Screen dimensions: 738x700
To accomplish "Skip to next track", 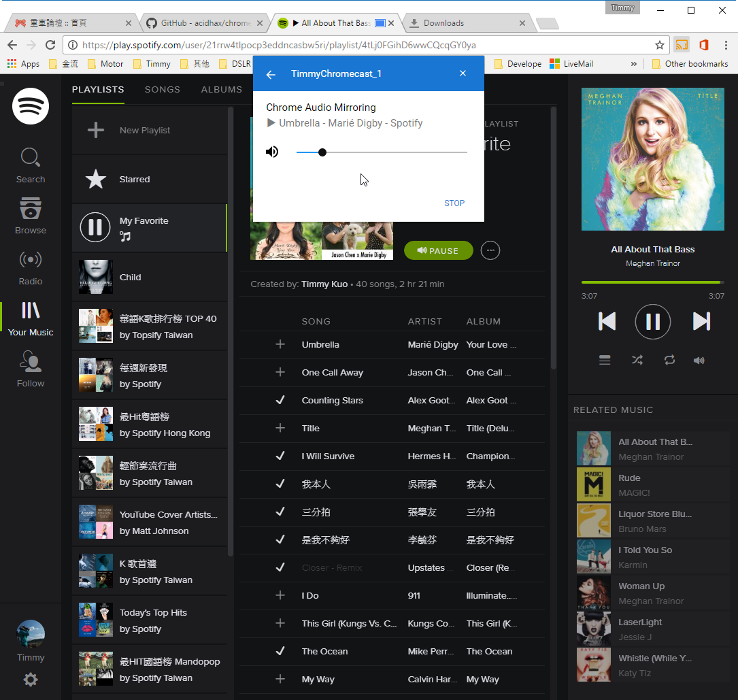I will pos(701,322).
